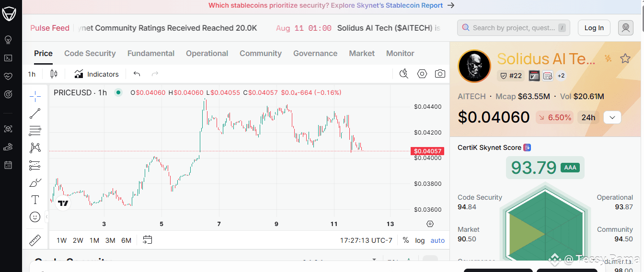Select the text annotation tool
This screenshot has width=644, height=272.
(35, 200)
